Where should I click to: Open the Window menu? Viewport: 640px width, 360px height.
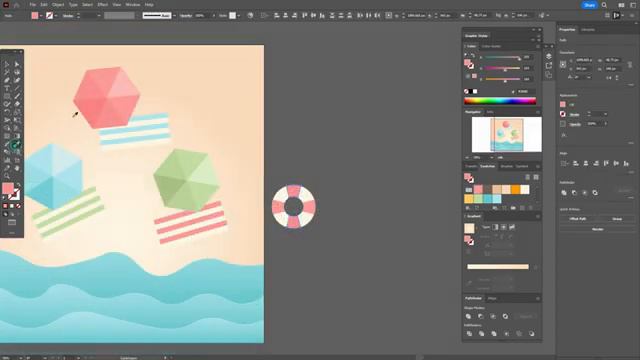point(133,5)
